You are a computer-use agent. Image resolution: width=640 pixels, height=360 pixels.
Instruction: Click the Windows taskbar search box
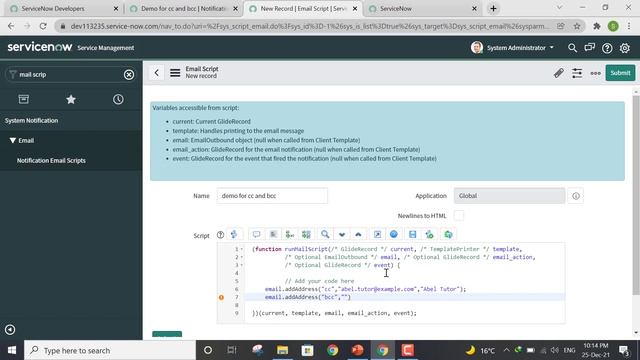109,350
